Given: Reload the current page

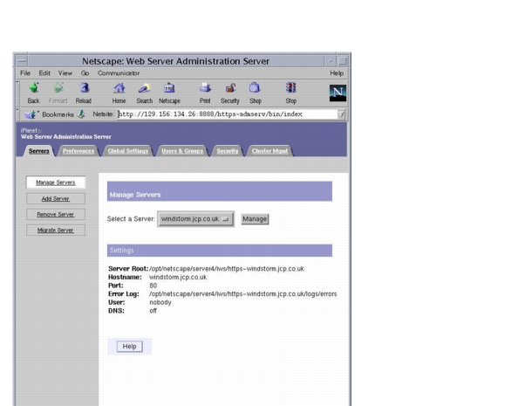Looking at the screenshot, I should click(x=84, y=88).
